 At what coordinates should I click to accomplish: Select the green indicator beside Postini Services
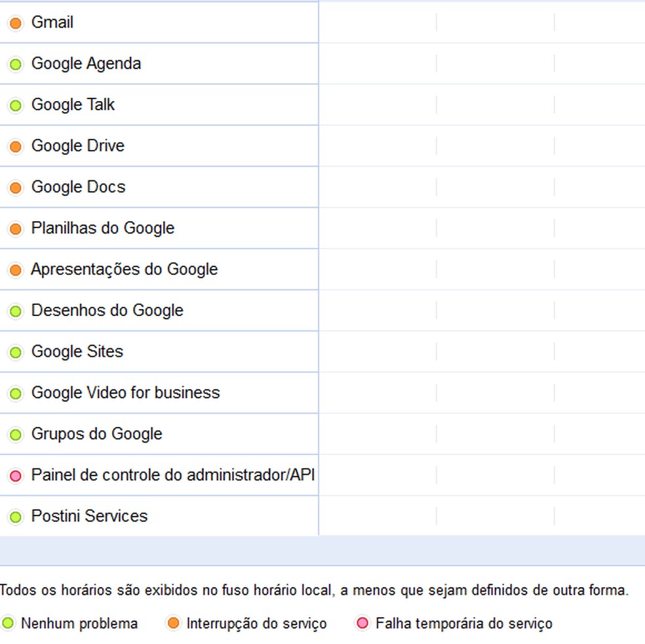15,516
